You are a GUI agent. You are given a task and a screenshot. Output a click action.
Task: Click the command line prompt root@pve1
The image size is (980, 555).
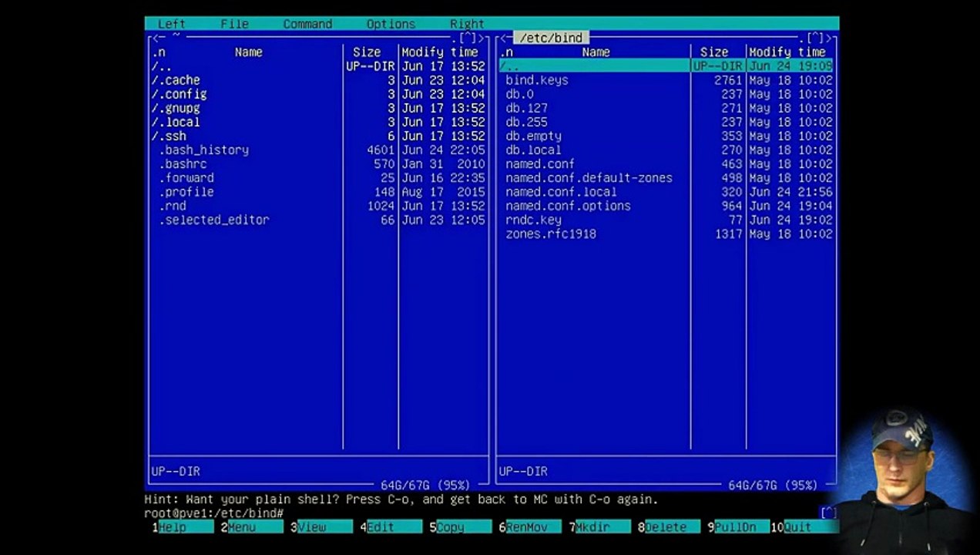pyautogui.click(x=213, y=513)
